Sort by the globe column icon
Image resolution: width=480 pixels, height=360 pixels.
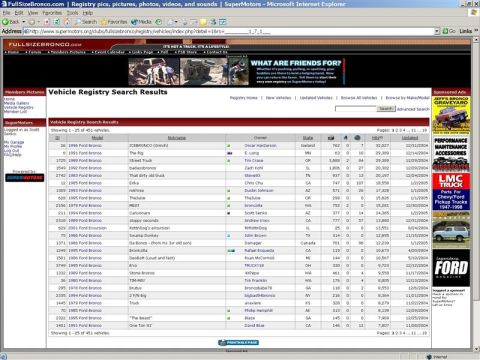coord(357,138)
